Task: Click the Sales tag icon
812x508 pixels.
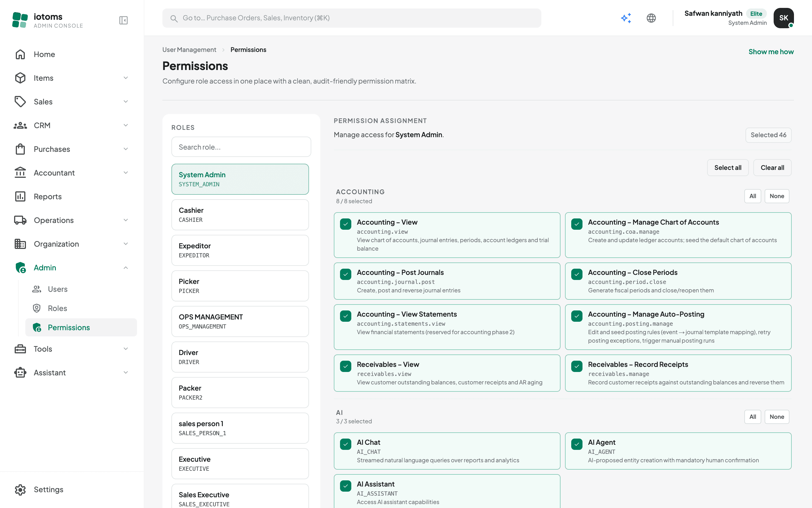Action: tap(20, 102)
